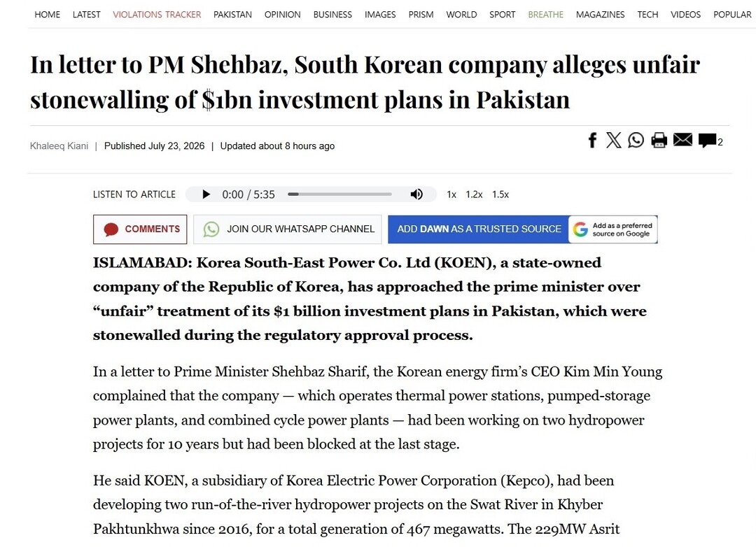756x547 pixels.
Task: Go to the Breathe section
Action: tap(546, 15)
